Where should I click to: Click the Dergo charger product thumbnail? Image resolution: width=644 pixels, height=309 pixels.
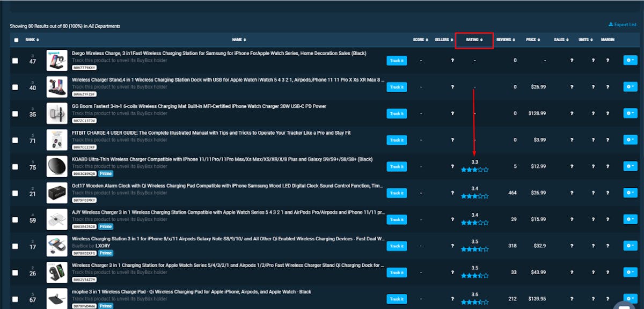57,61
